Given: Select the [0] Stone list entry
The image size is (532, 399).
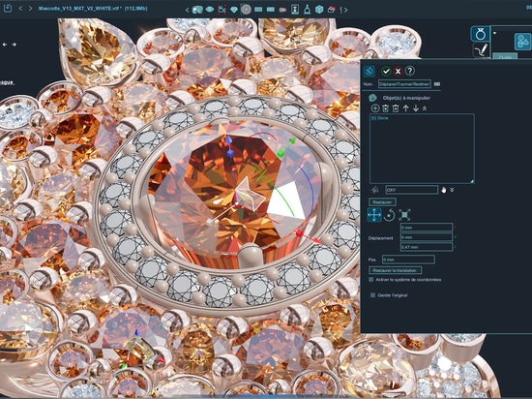Looking at the screenshot, I should 380,118.
